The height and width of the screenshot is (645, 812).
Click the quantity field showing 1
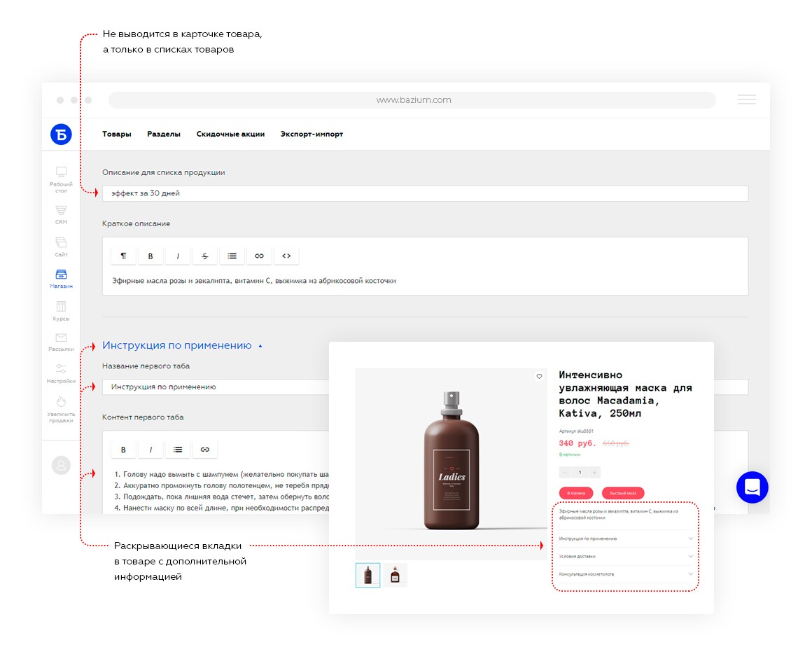pyautogui.click(x=580, y=472)
